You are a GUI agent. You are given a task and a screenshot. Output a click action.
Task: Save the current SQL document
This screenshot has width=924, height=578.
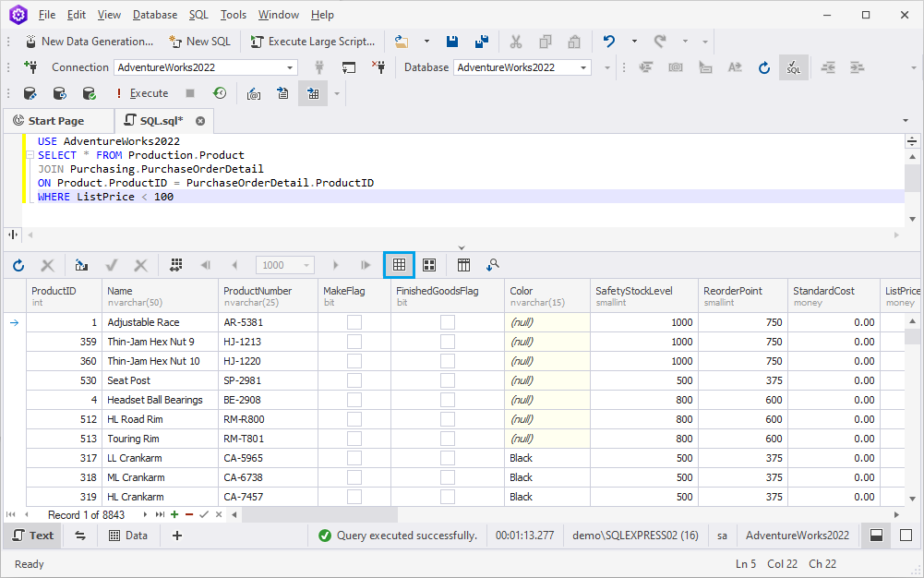pos(452,42)
